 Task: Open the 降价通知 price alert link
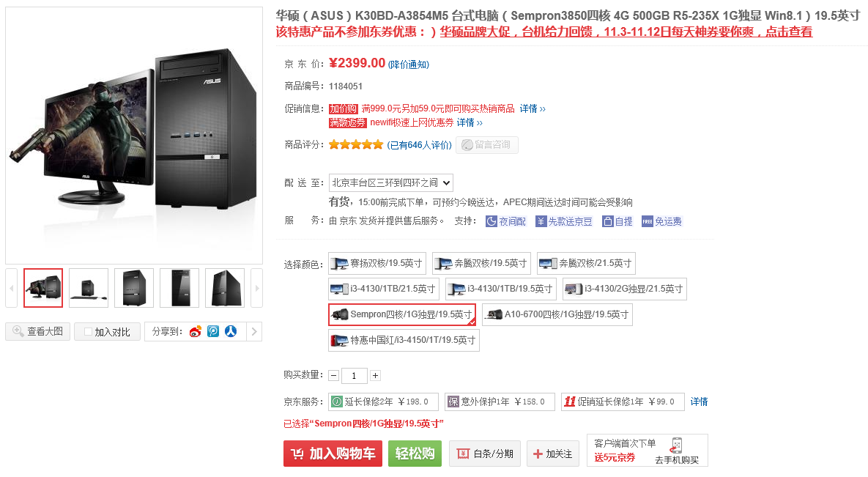(409, 64)
